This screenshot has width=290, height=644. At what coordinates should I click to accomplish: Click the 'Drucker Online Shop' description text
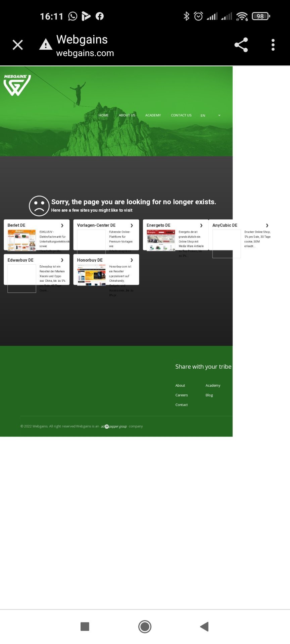click(257, 239)
